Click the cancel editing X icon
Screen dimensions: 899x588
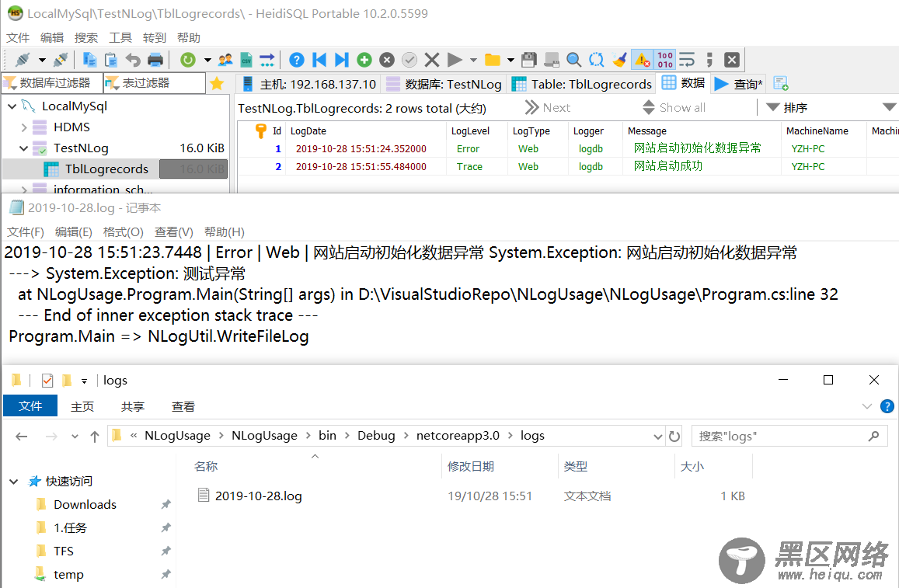click(432, 60)
